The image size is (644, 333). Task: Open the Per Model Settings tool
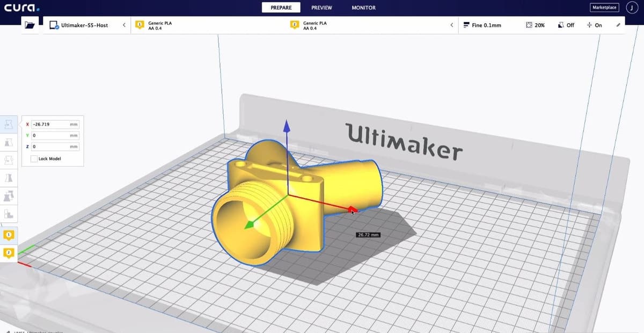click(9, 196)
